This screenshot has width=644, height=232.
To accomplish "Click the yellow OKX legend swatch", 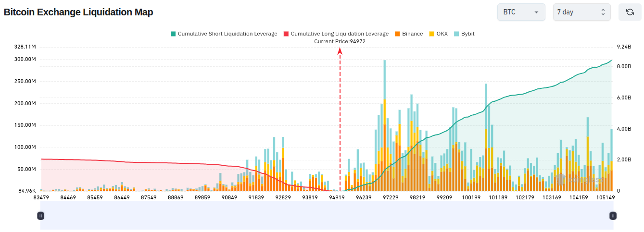I will [x=431, y=34].
